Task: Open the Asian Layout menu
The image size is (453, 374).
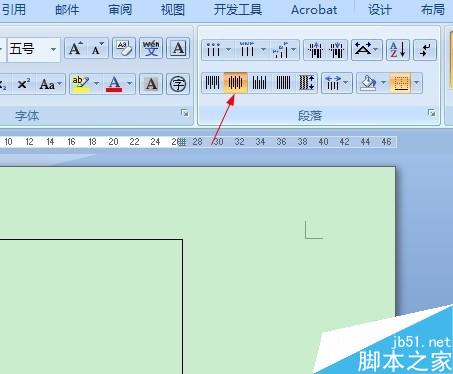Action: [x=367, y=50]
